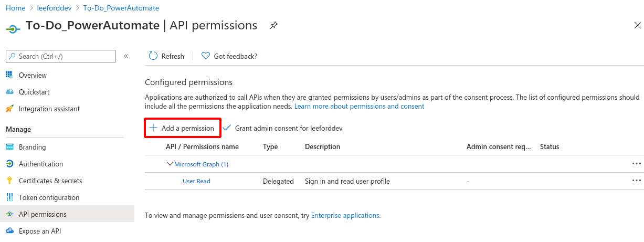The height and width of the screenshot is (242, 644).
Task: Click the API / Permissions name column header
Action: pos(202,146)
